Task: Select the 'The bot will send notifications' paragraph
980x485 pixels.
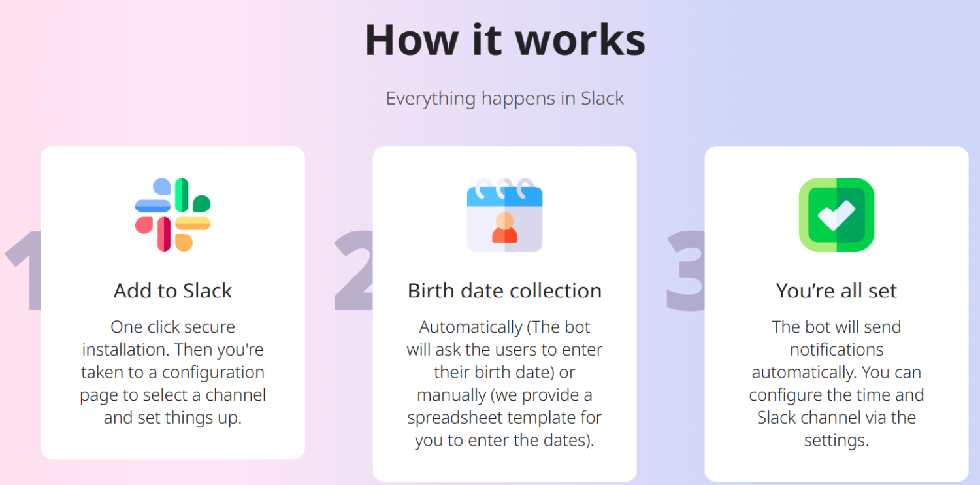Action: 836,384
